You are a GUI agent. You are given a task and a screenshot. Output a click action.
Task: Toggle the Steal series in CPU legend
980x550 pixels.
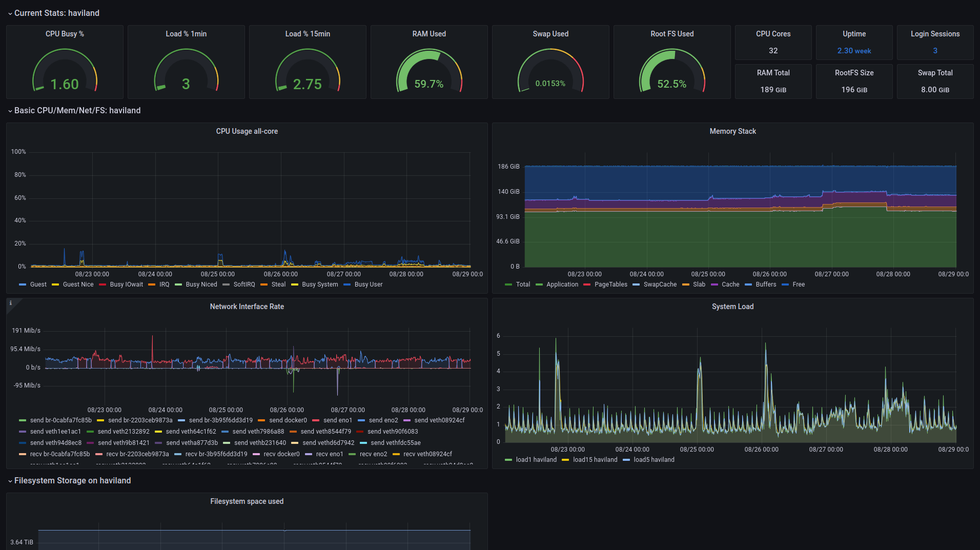click(278, 284)
